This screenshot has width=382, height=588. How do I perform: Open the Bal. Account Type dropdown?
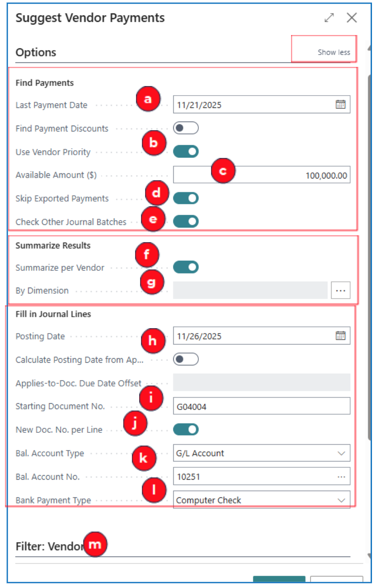coord(261,453)
